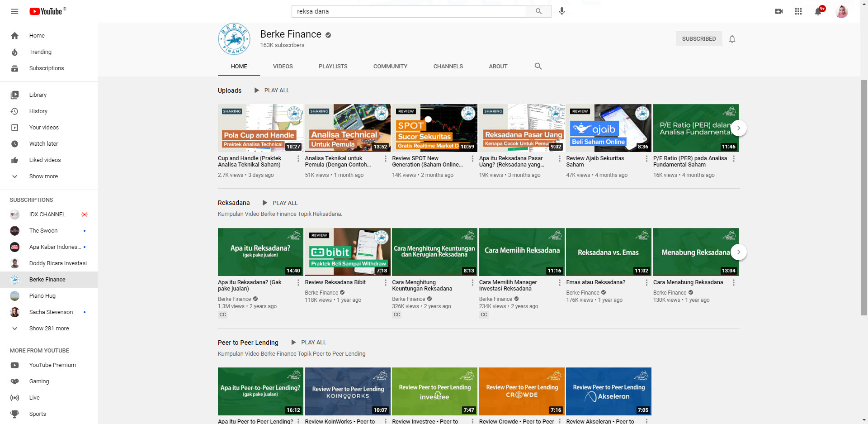Screen dimensions: 868x424
Task: Open video title P/E Ratio (PER) pada Analisa
Action: pyautogui.click(x=690, y=162)
